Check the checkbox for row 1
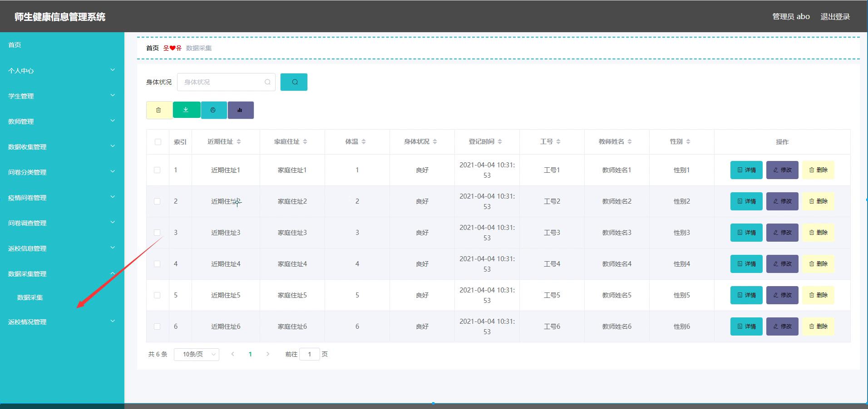This screenshot has width=868, height=409. [x=157, y=170]
